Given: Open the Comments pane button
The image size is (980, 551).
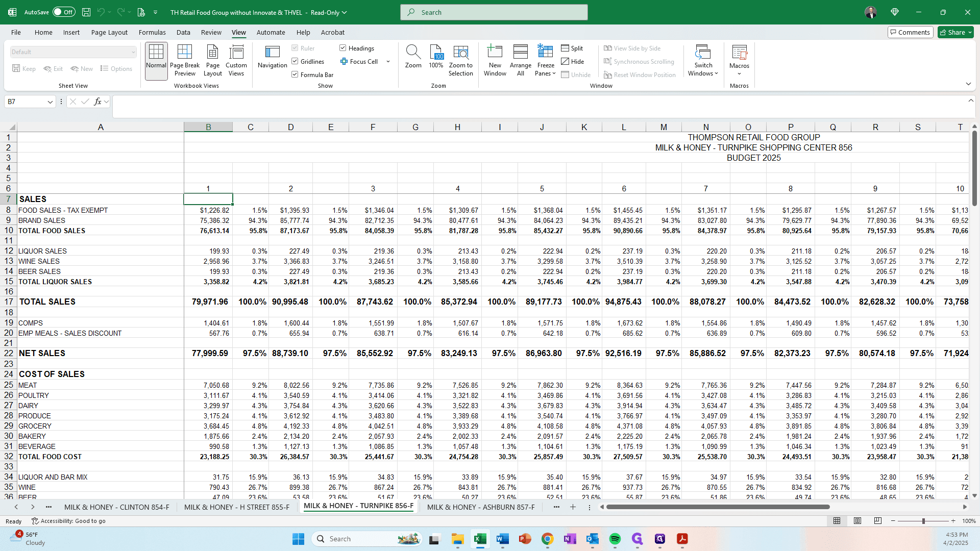Looking at the screenshot, I should point(911,32).
